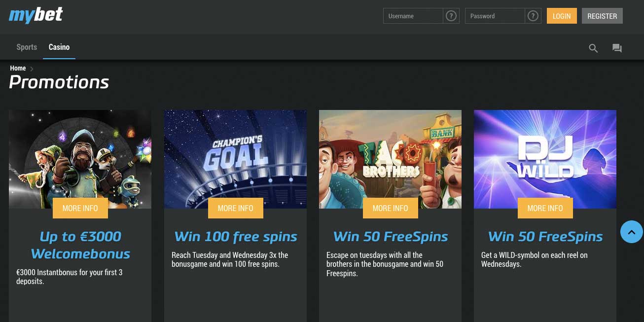Open More Info for DJ Wild
Viewport: 644px width, 322px height.
pyautogui.click(x=545, y=208)
